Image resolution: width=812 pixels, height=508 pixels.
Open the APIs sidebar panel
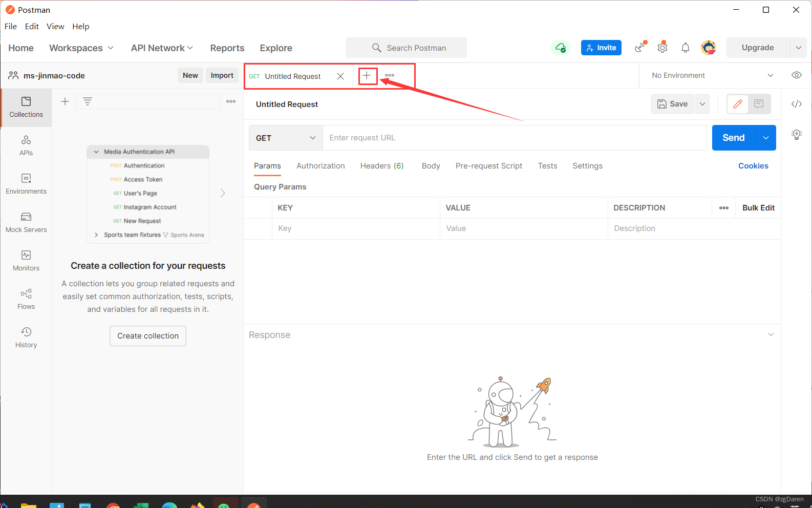tap(26, 146)
